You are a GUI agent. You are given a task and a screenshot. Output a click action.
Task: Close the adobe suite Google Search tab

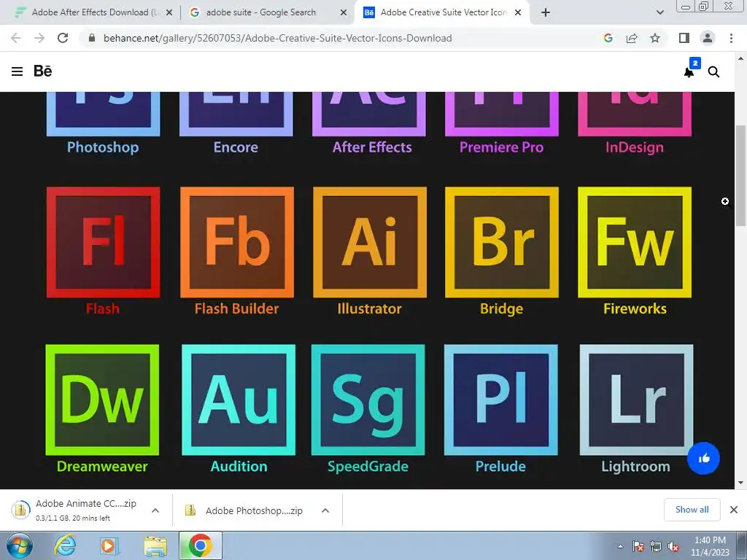(x=344, y=13)
